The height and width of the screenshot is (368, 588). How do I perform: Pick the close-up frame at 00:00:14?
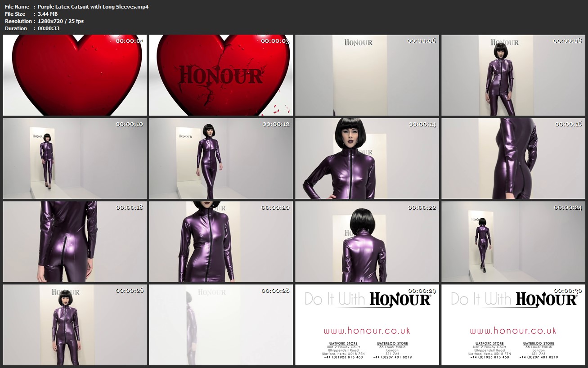click(x=367, y=158)
